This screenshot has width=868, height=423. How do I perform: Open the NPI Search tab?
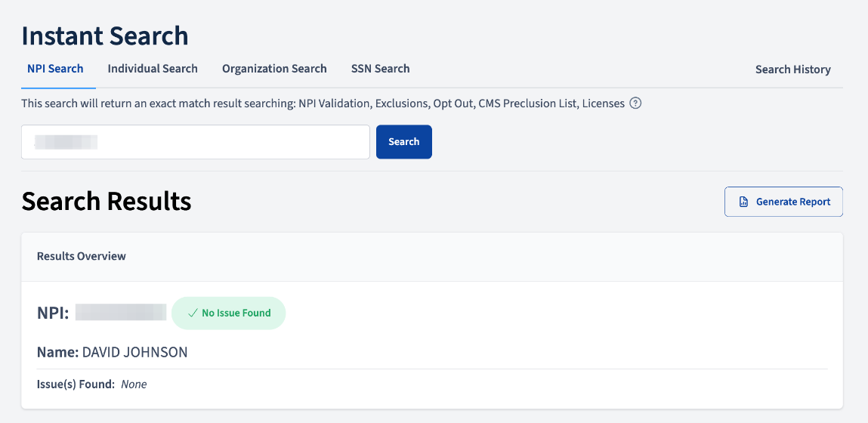coord(55,69)
